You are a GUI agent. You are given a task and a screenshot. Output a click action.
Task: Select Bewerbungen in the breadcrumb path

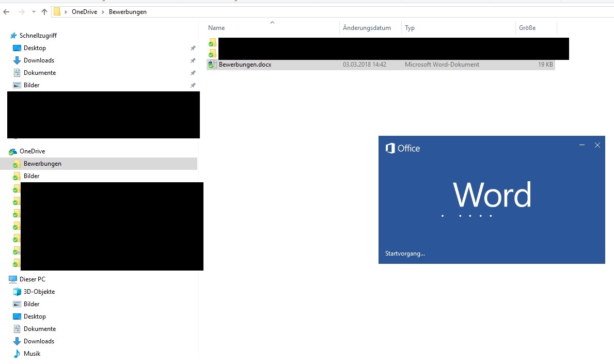coord(128,12)
